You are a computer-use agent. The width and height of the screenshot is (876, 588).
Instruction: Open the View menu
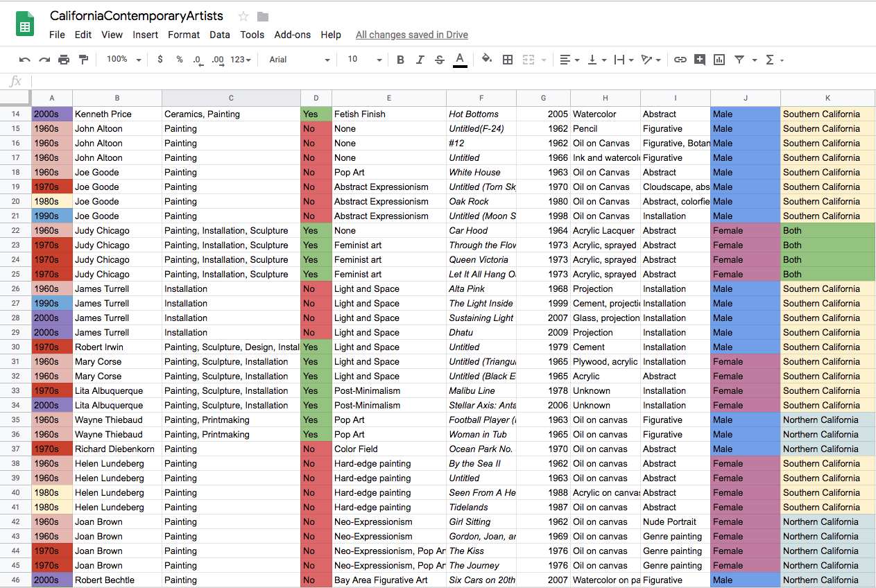point(112,35)
